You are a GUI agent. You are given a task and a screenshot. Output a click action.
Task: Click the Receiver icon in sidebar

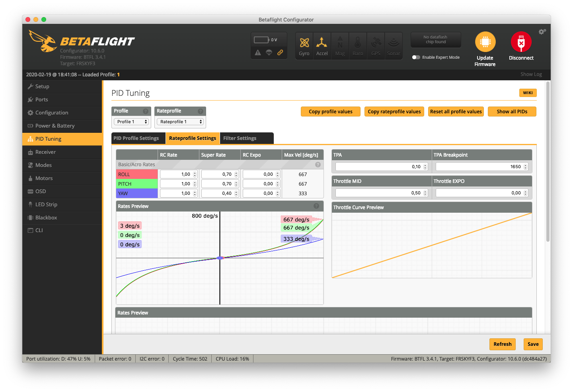point(30,152)
